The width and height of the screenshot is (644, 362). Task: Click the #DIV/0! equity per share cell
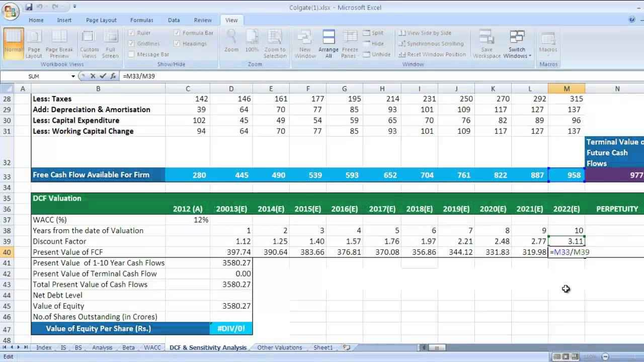coord(231,328)
